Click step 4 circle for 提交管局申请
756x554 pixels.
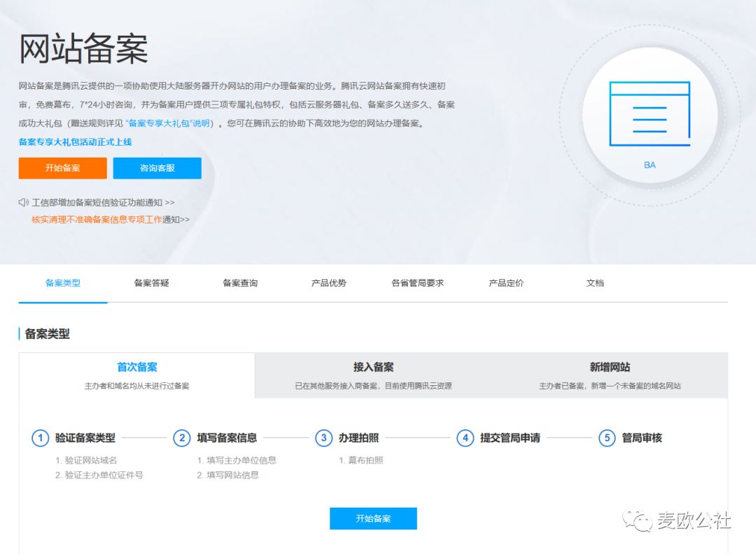tap(465, 438)
